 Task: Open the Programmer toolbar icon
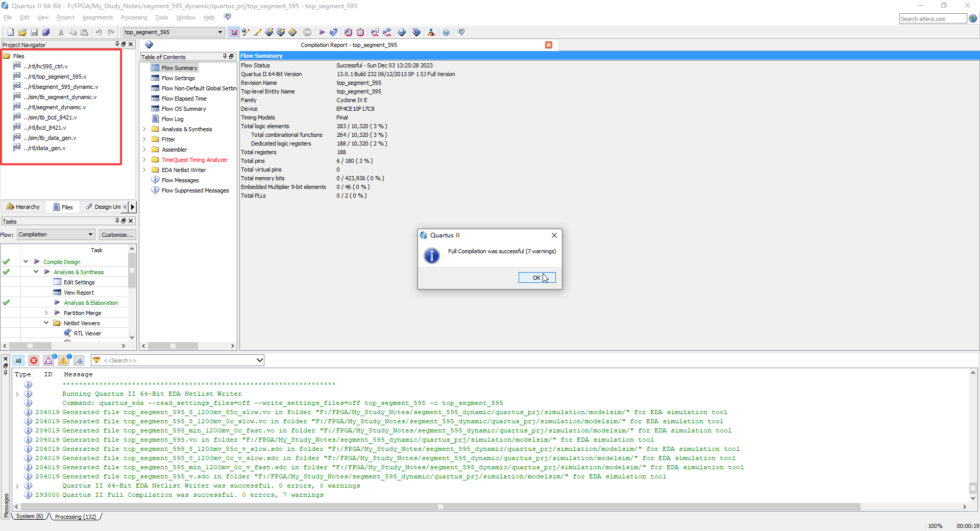(416, 32)
